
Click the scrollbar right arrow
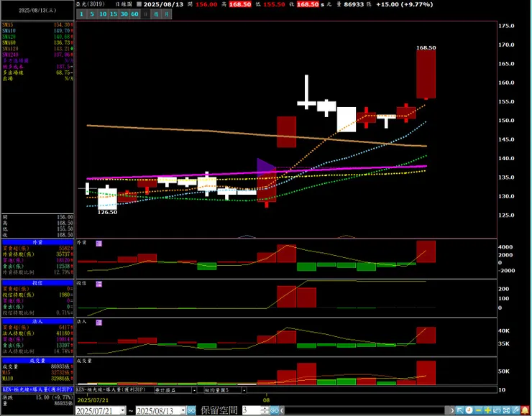point(452,410)
